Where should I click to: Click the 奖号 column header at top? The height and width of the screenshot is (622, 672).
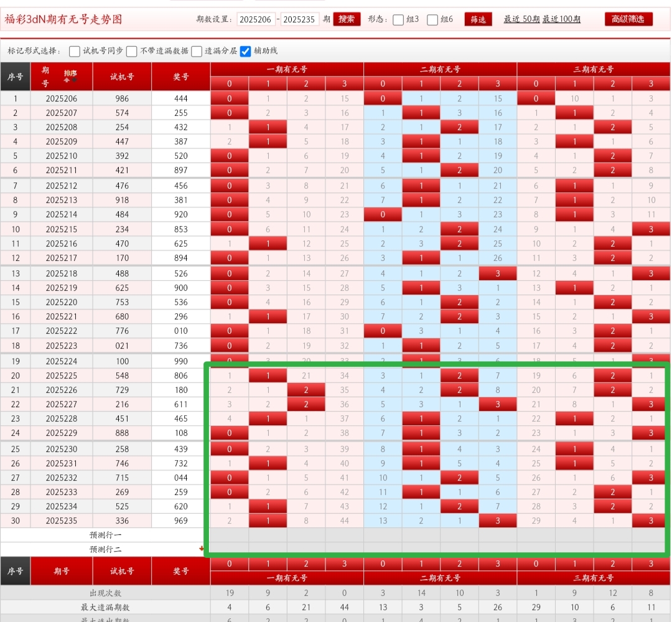(x=181, y=77)
